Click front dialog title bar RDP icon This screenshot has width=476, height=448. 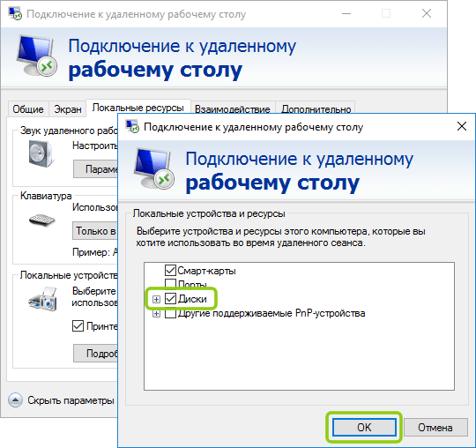click(x=132, y=126)
